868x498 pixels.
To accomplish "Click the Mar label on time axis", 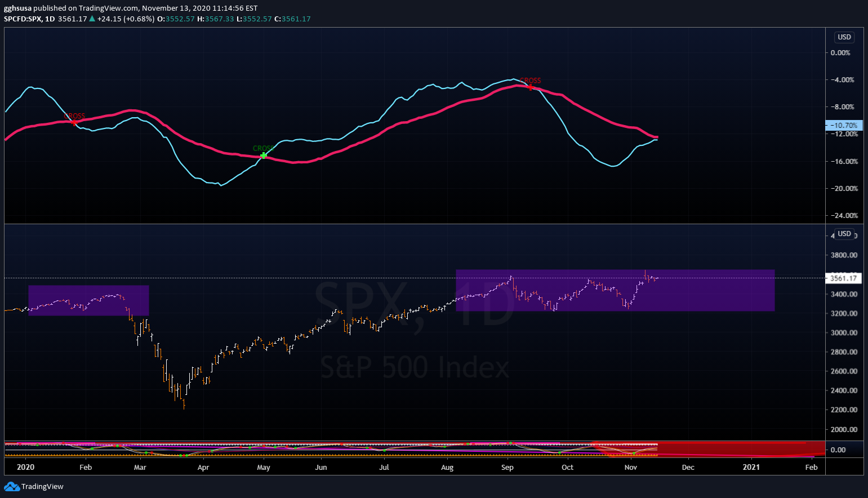I will (x=140, y=467).
